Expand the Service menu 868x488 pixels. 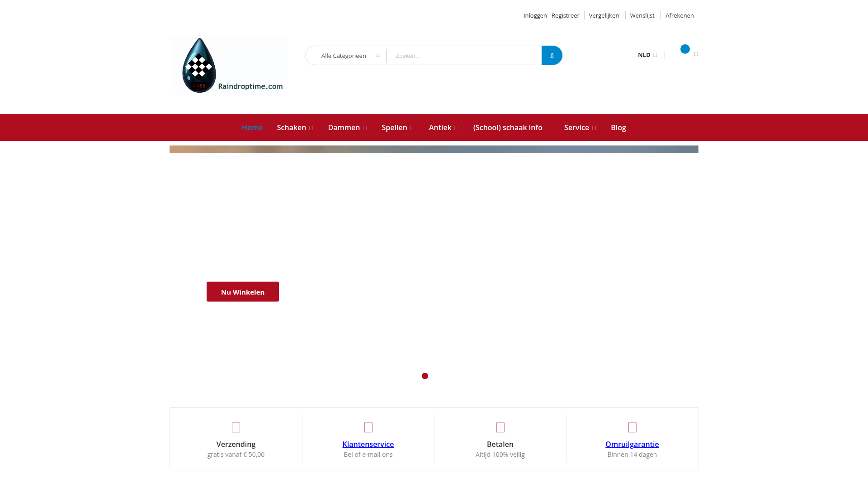pos(580,127)
